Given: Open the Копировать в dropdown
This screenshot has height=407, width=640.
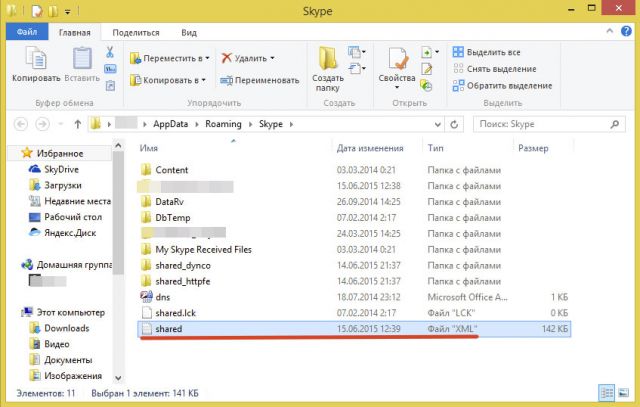Looking at the screenshot, I should (x=168, y=80).
